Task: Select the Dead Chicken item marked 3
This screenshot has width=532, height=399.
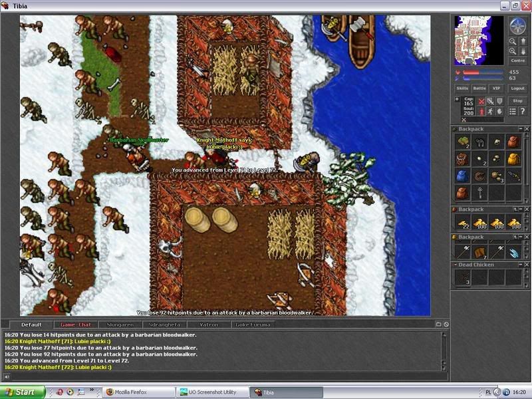Action: tap(463, 277)
